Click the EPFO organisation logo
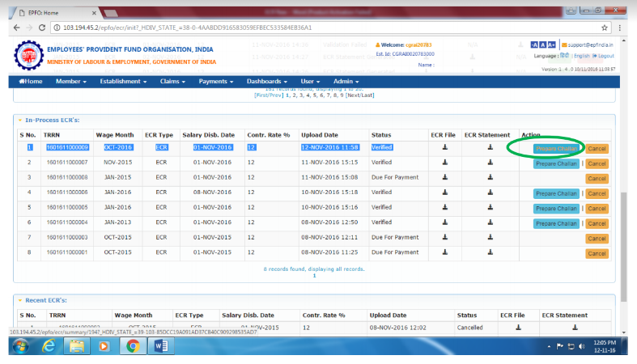 pyautogui.click(x=26, y=57)
